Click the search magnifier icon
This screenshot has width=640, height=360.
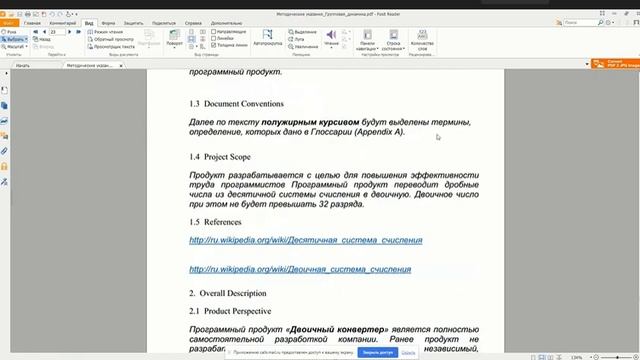600,23
